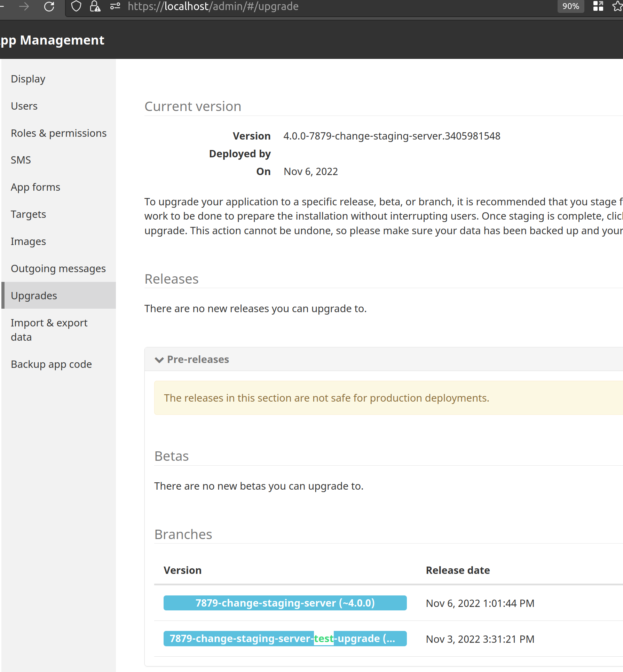Image resolution: width=623 pixels, height=672 pixels.
Task: Navigate to Backup app code
Action: [51, 364]
